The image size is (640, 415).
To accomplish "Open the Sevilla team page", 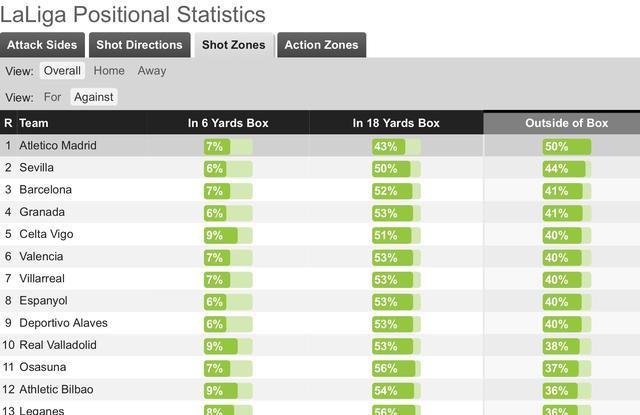I will click(37, 168).
